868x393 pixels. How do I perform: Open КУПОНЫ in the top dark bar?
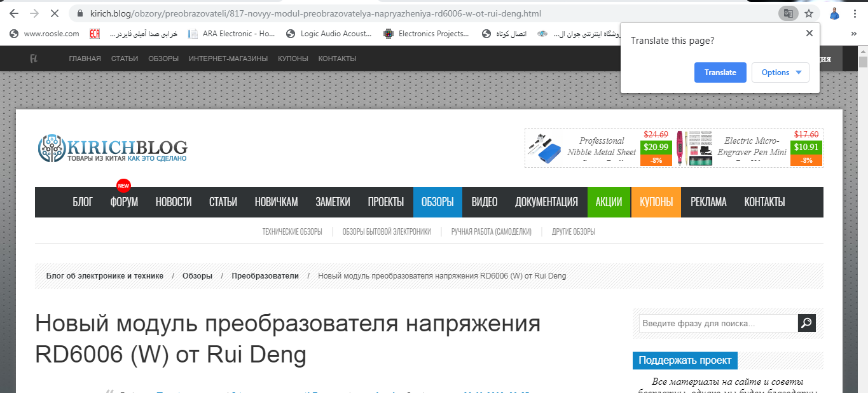tap(293, 59)
